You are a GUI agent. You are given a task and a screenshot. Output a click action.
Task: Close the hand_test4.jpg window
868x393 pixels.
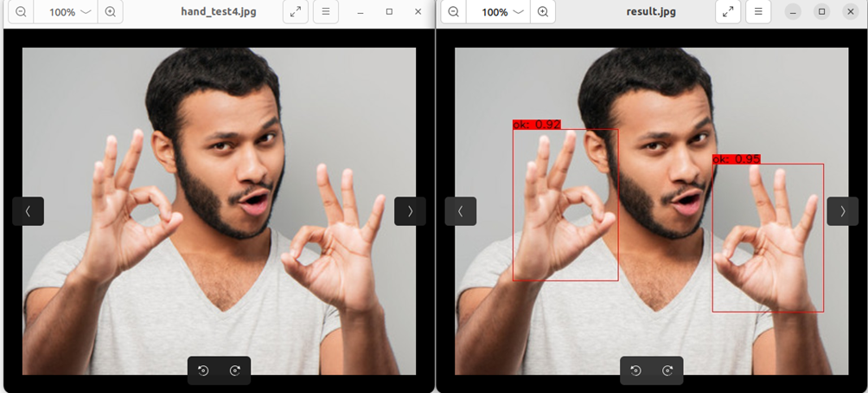(x=418, y=11)
